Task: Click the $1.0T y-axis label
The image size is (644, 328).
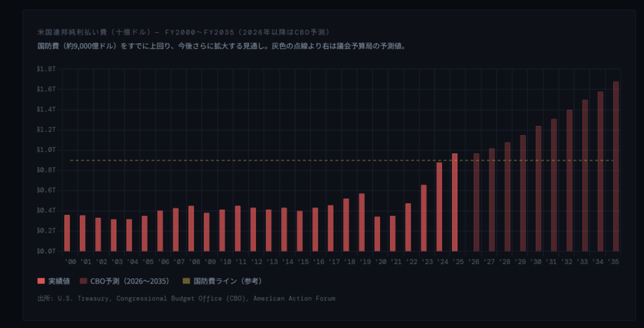Action: 47,150
